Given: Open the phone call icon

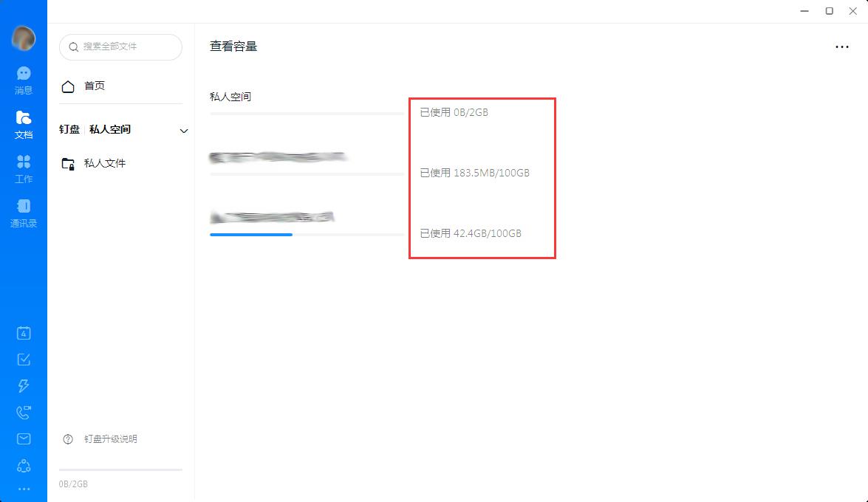Looking at the screenshot, I should pos(23,413).
